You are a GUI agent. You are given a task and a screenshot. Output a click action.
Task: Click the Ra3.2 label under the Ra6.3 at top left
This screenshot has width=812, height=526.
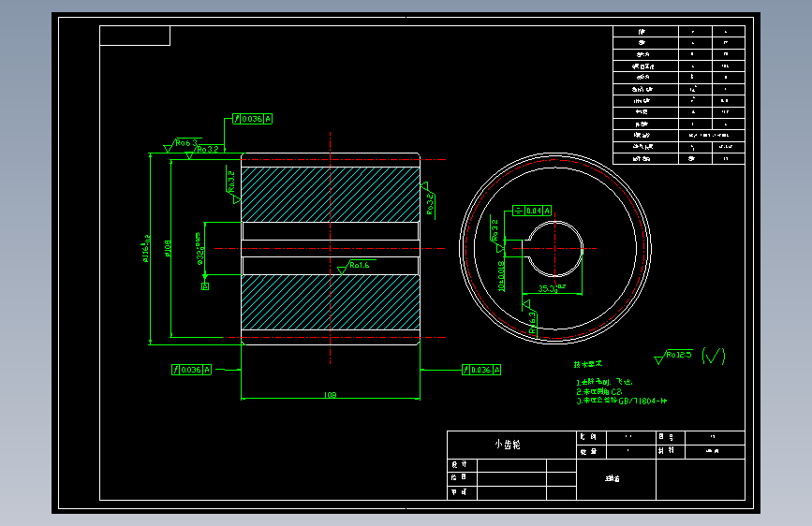coord(208,150)
